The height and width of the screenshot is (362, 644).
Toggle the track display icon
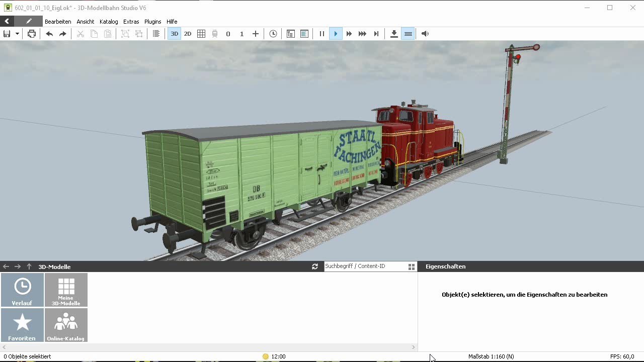408,34
